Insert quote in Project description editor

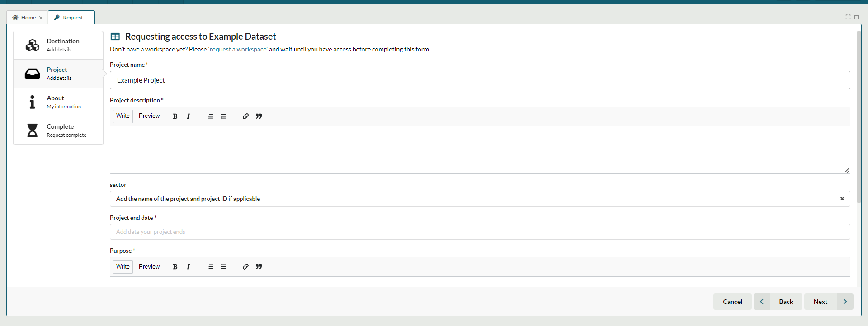(259, 116)
